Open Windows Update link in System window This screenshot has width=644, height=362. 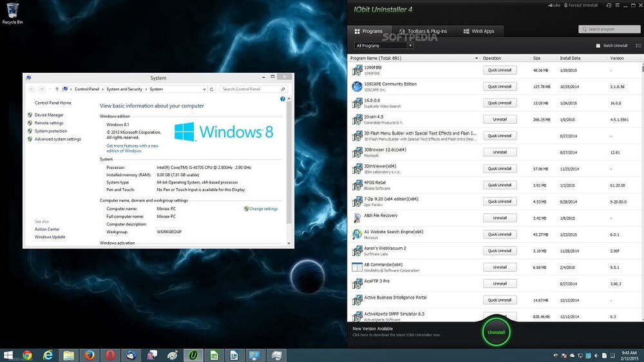click(x=50, y=237)
